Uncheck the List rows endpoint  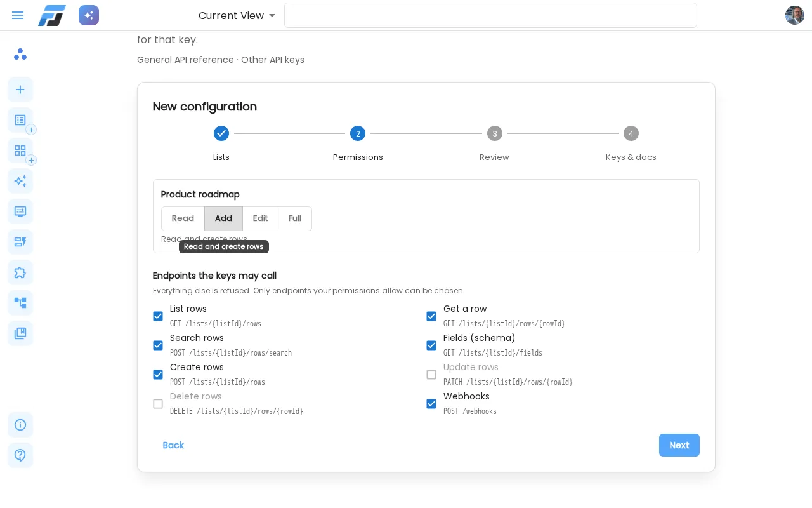click(x=158, y=316)
